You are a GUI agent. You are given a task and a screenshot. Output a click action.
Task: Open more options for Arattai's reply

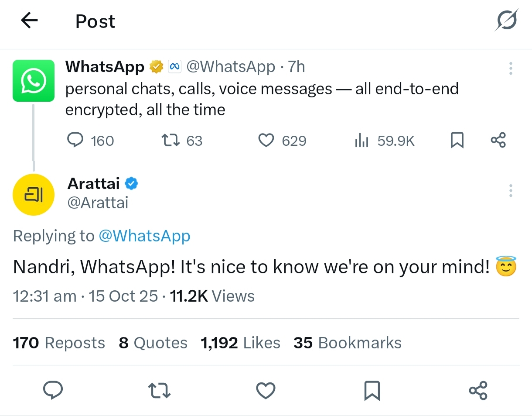pyautogui.click(x=511, y=191)
